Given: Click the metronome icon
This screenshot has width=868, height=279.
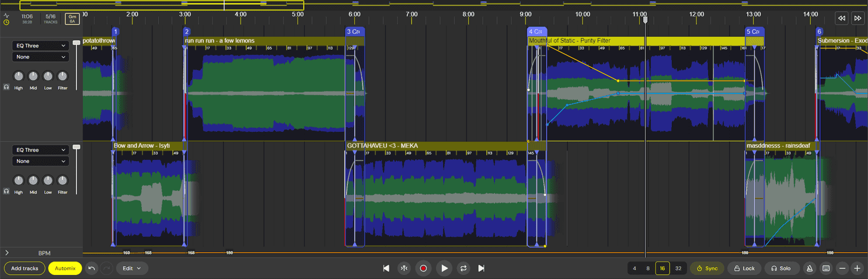Looking at the screenshot, I should (809, 268).
